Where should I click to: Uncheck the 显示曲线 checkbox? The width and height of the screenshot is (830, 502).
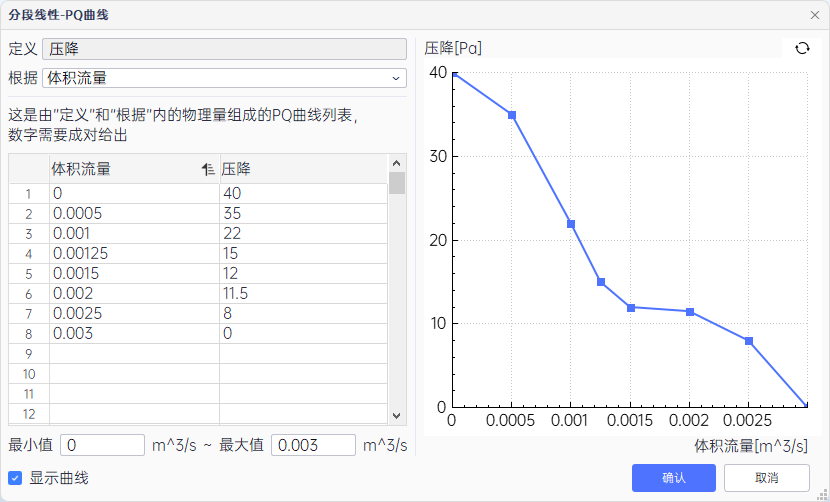click(x=15, y=478)
